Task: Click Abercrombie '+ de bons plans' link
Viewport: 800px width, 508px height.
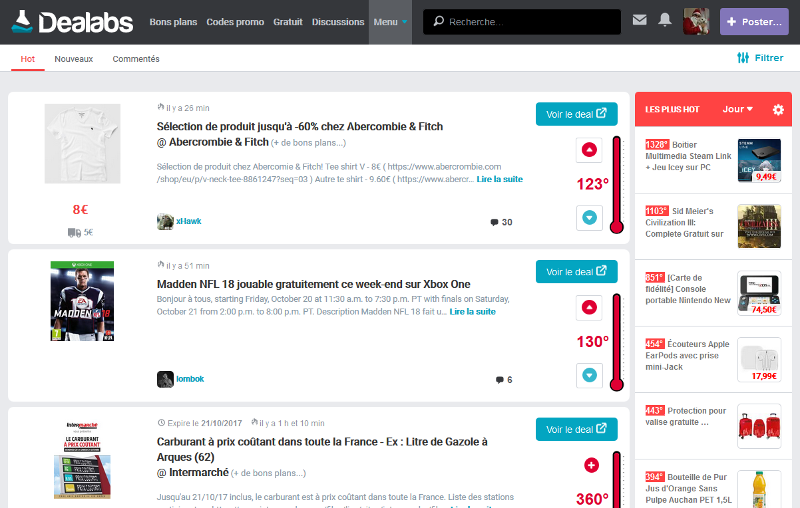Action: pos(308,143)
